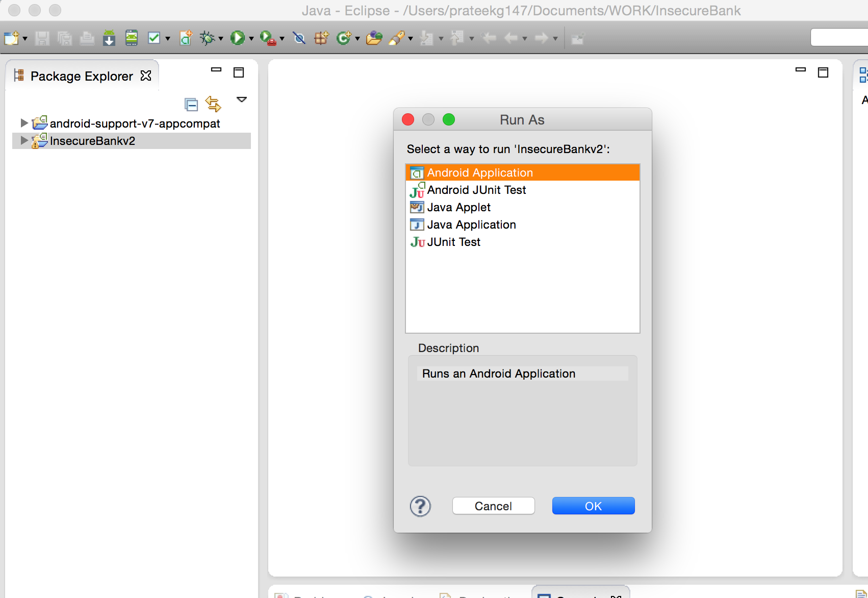Open the Package Explorer view menu triangle
868x598 pixels.
click(x=242, y=99)
